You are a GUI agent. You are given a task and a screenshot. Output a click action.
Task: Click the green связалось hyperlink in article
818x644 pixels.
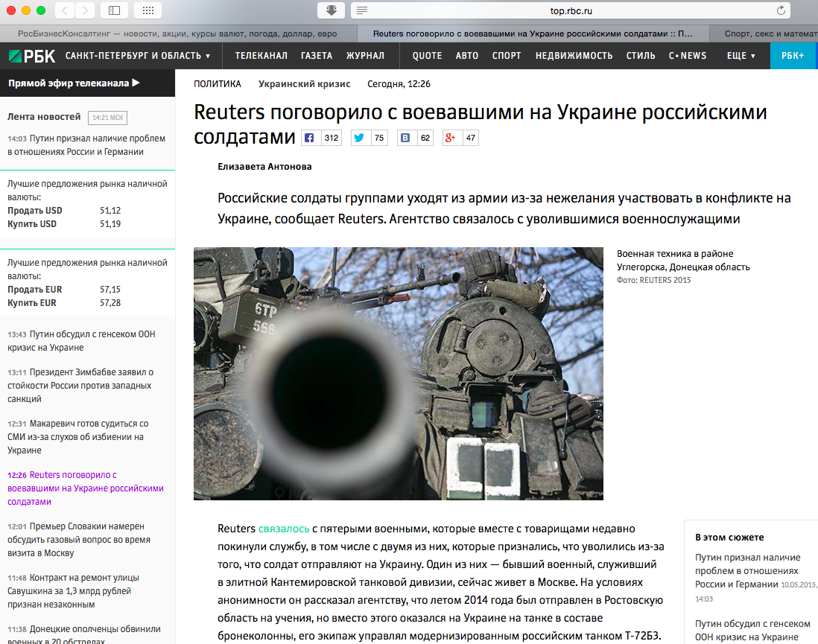point(284,529)
